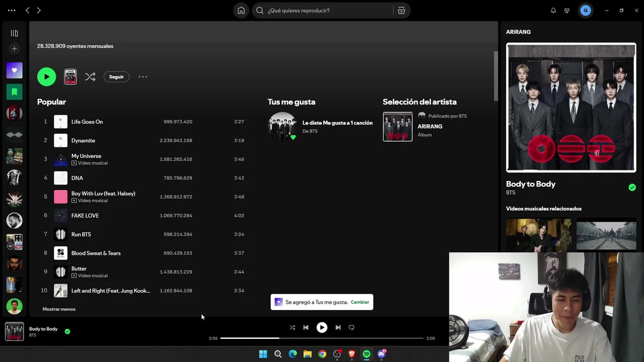Toggle shuffle next to Seguir button
Image resolution: width=644 pixels, height=362 pixels.
click(90, 76)
